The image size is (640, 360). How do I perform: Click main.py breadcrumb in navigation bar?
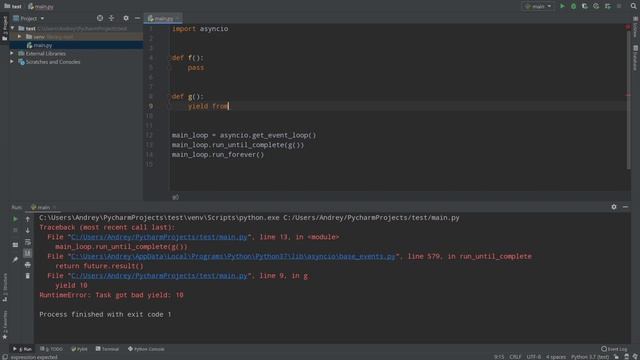pyautogui.click(x=41, y=7)
